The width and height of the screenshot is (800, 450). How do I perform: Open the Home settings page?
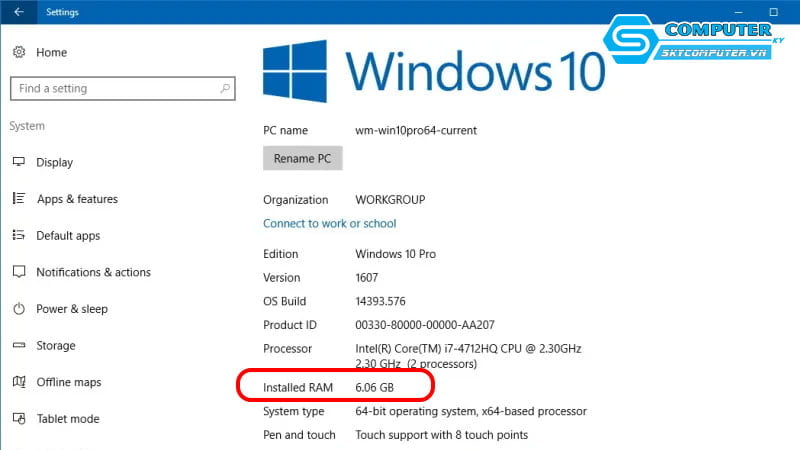pyautogui.click(x=52, y=53)
